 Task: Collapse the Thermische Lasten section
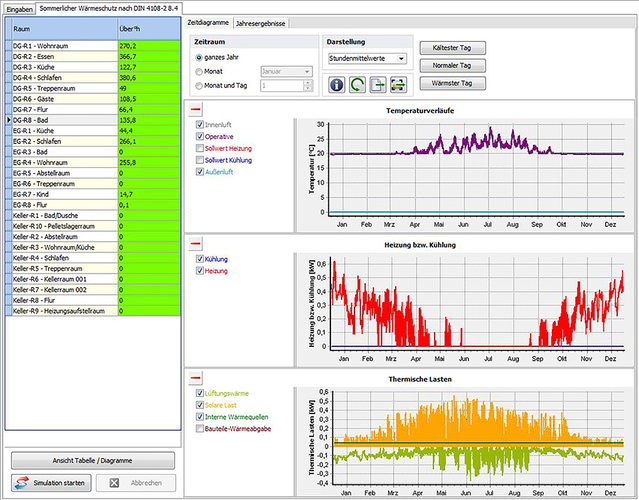coord(196,377)
